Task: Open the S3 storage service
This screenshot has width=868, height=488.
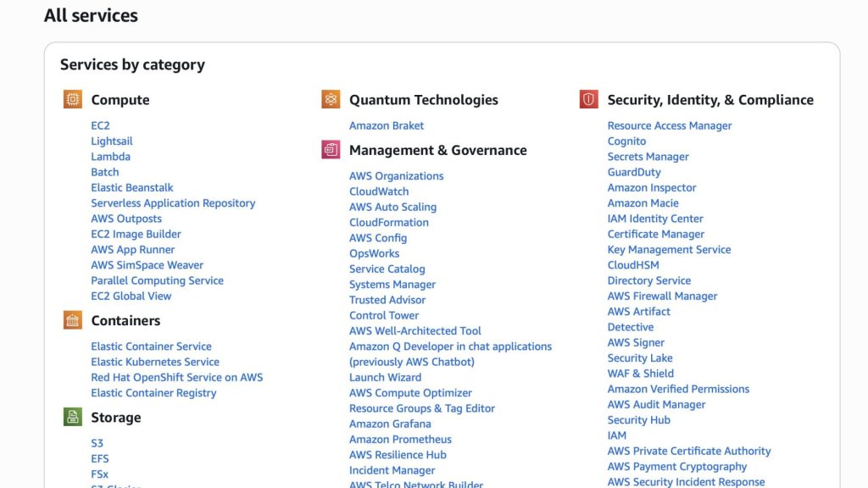Action: coord(97,443)
